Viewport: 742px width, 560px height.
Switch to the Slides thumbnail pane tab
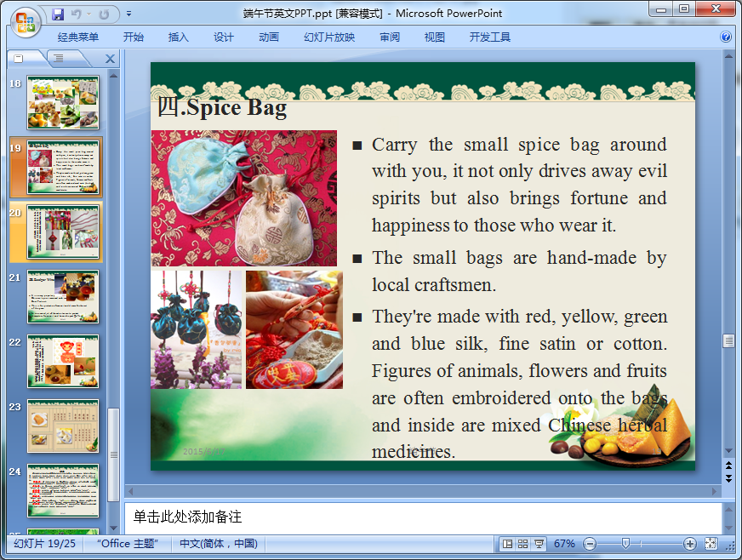point(19,58)
